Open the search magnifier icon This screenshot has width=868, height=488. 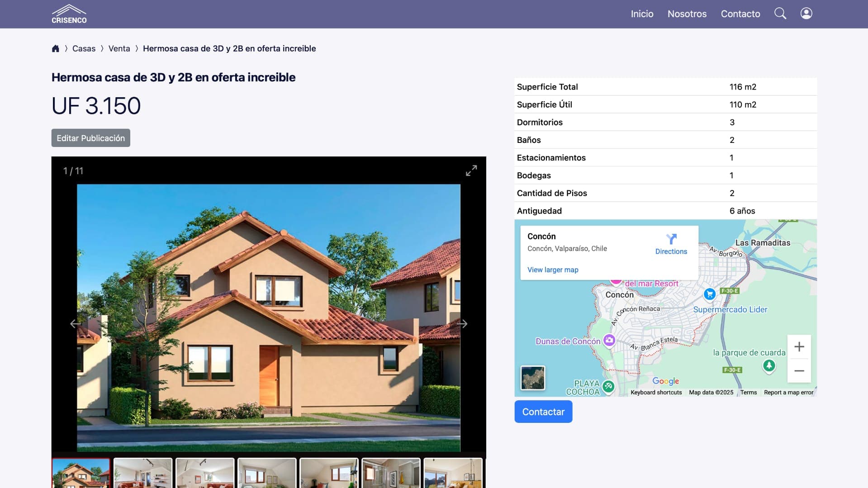(x=780, y=14)
